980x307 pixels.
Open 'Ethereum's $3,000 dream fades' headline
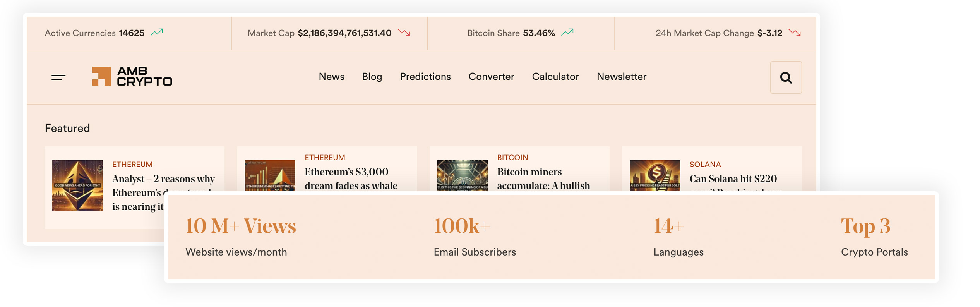(351, 178)
